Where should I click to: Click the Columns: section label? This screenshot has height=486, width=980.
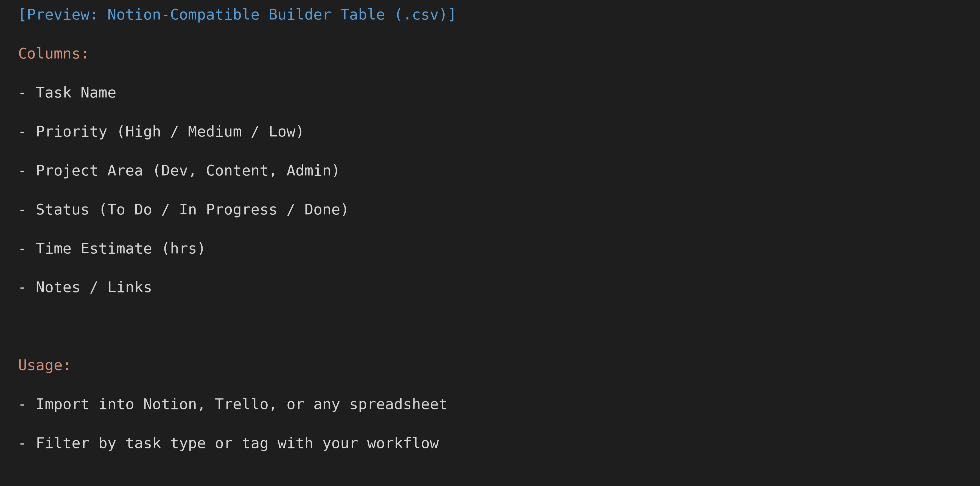pyautogui.click(x=53, y=54)
